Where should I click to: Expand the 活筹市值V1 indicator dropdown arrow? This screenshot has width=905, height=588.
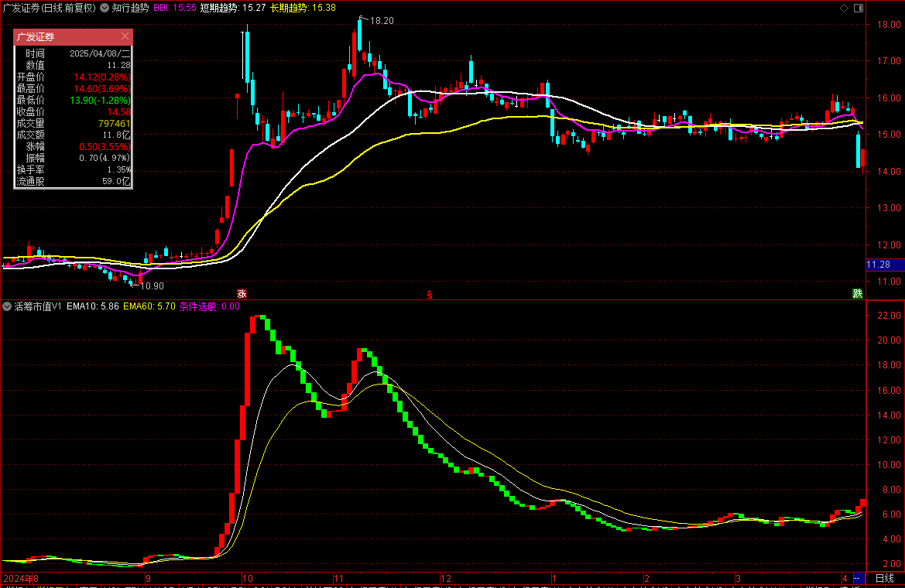pos(7,306)
